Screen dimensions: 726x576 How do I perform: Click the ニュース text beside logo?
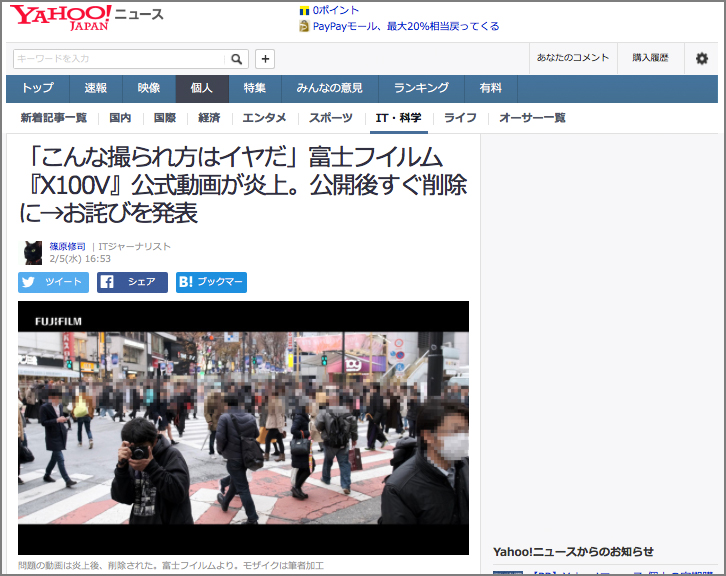[x=139, y=14]
